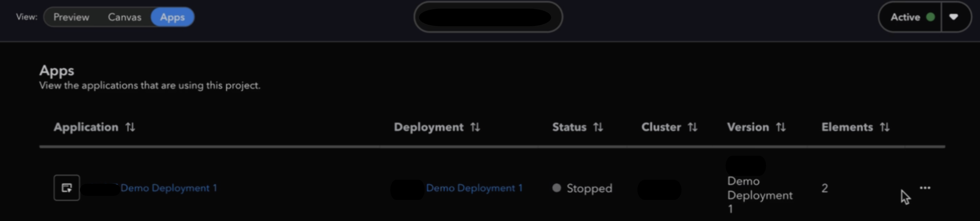Click the redacted project name field

tap(488, 17)
